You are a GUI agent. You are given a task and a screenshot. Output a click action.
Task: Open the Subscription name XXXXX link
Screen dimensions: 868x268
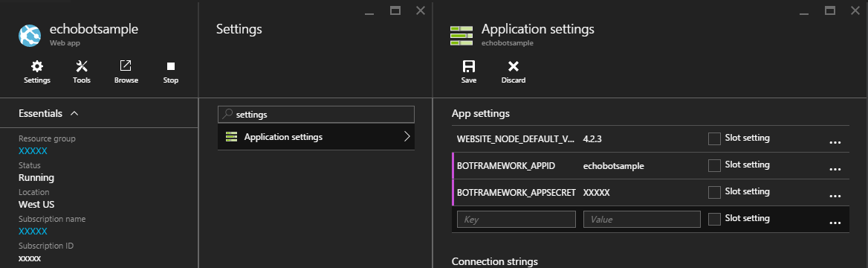33,232
